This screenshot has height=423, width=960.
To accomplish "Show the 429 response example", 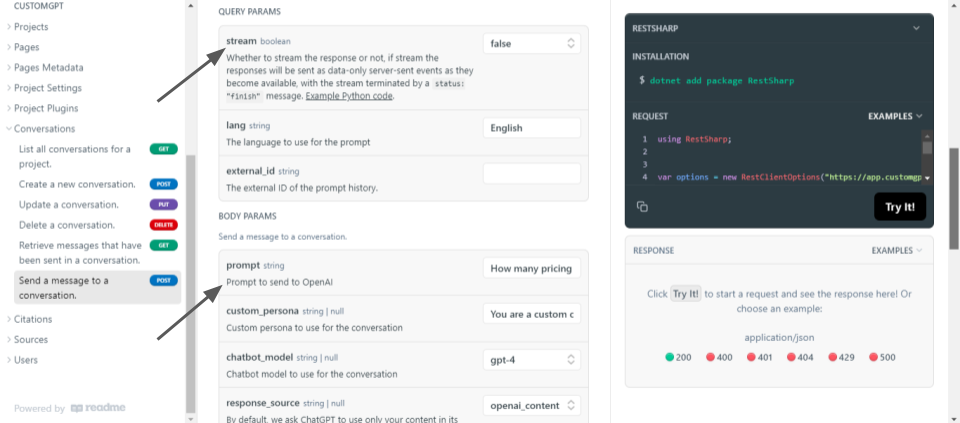I will point(842,357).
